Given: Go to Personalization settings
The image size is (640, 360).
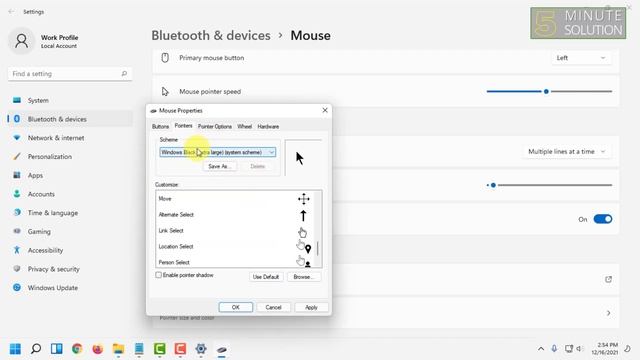Looking at the screenshot, I should click(50, 157).
